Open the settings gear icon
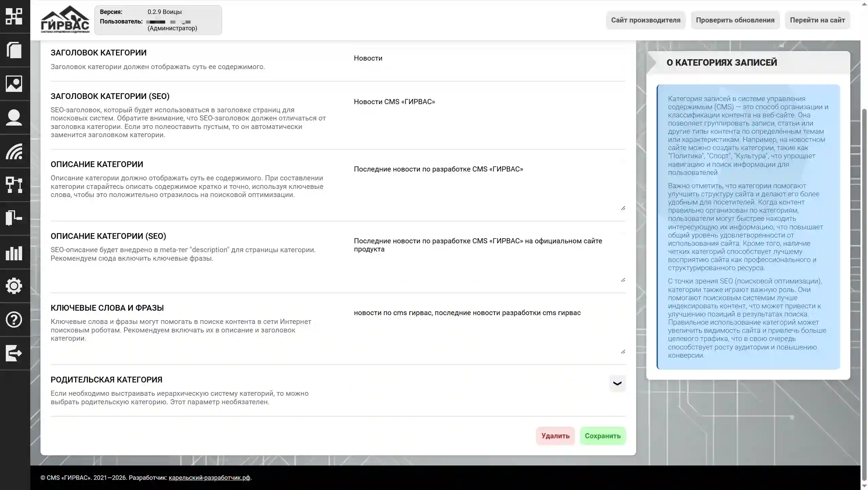Image resolution: width=868 pixels, height=490 pixels. [14, 286]
